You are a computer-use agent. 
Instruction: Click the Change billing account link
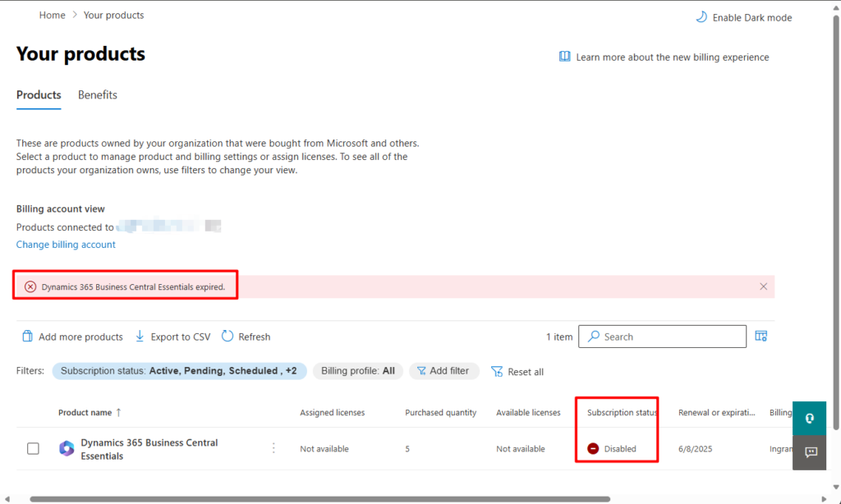pyautogui.click(x=66, y=245)
